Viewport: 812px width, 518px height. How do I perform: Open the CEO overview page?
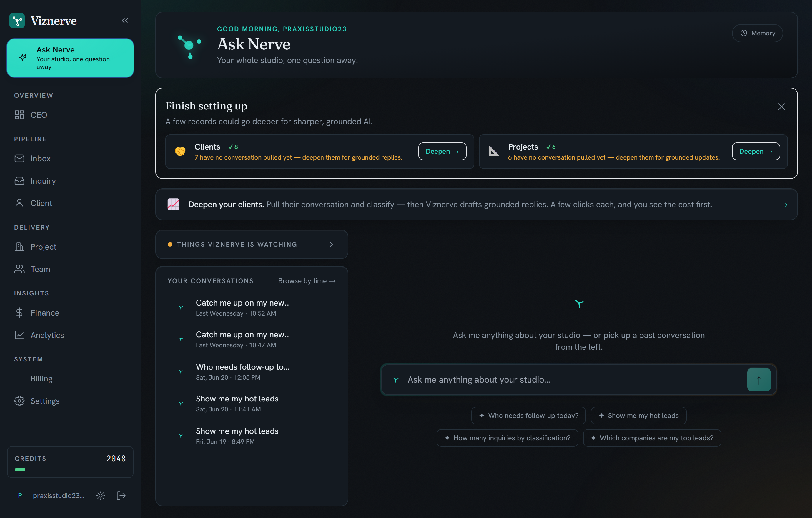(70, 115)
